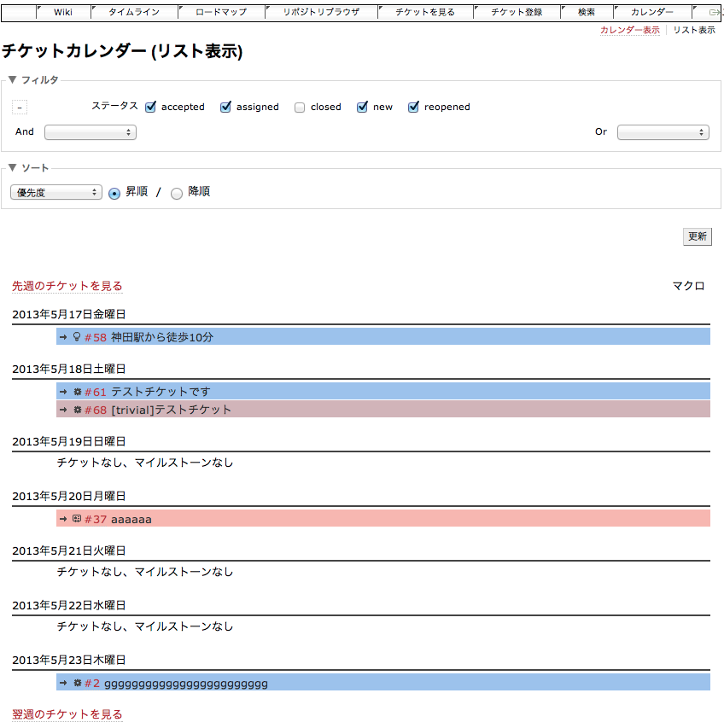Open the And filter dropdown
724x728 pixels.
[90, 132]
